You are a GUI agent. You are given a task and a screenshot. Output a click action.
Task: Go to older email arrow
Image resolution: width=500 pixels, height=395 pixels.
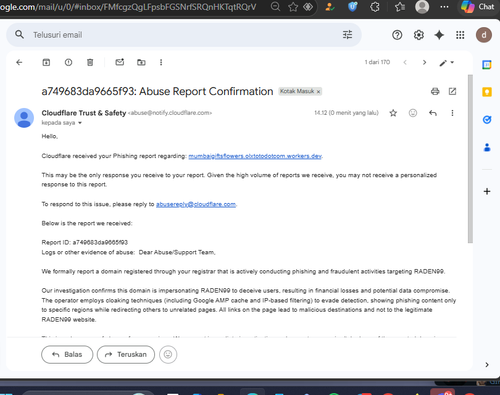pos(424,62)
